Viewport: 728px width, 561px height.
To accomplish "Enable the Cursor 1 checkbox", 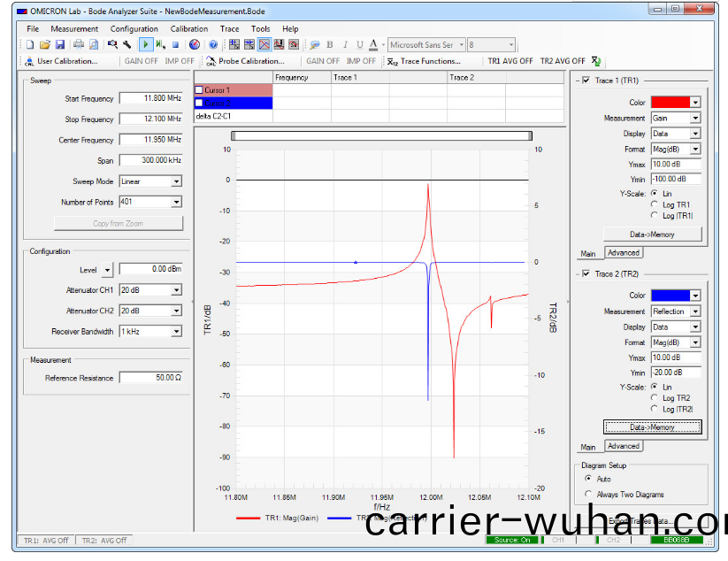I will (199, 90).
